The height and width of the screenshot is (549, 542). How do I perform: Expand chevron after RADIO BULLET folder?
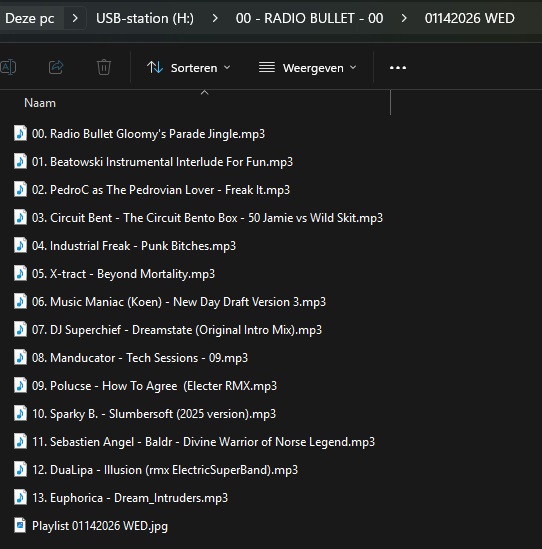point(404,18)
